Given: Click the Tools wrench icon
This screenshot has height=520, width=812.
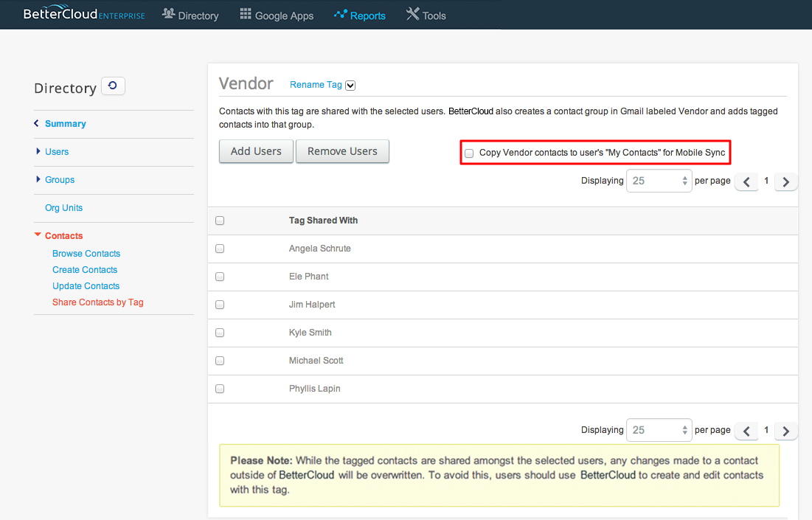Looking at the screenshot, I should point(412,14).
